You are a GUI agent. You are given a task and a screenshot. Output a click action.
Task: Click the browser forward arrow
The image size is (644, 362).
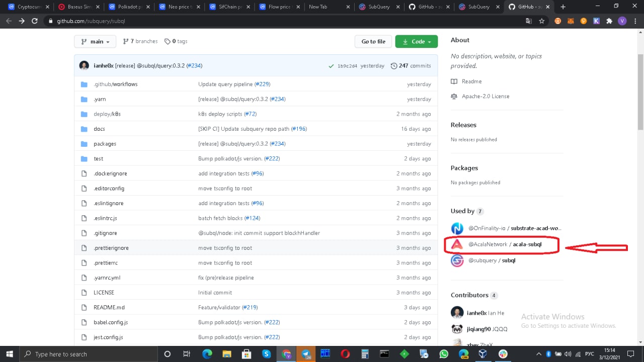pyautogui.click(x=22, y=21)
